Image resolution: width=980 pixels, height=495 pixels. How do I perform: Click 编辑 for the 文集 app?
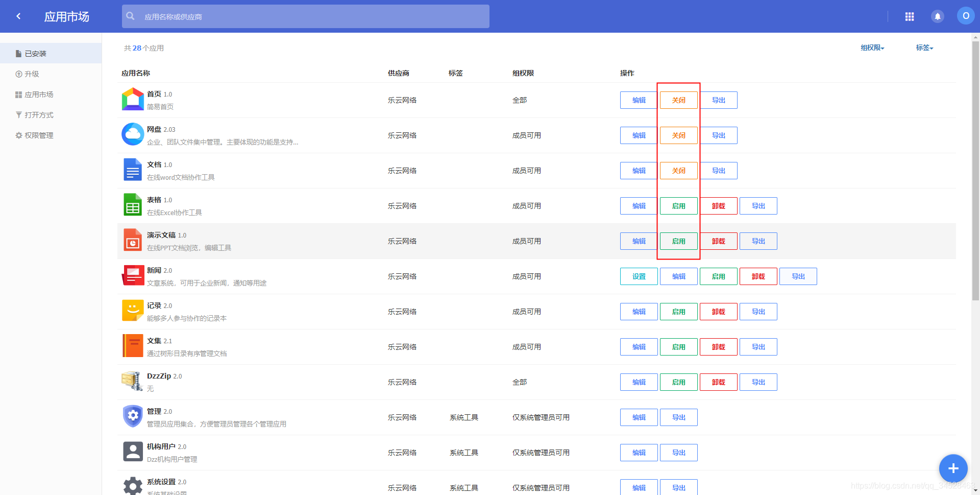[x=639, y=347]
